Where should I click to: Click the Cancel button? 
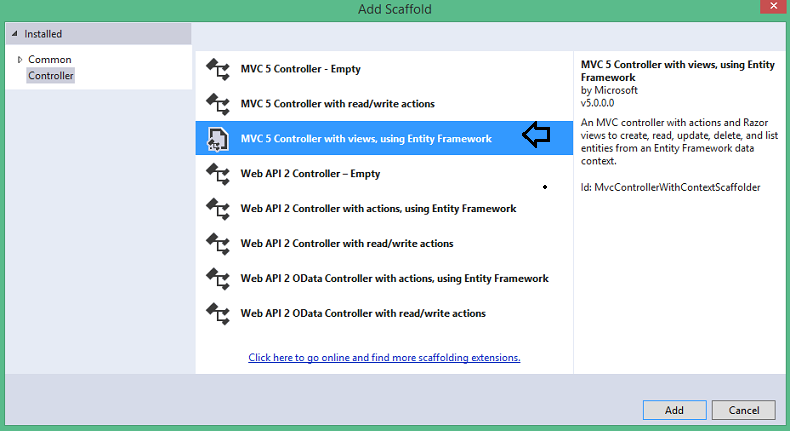coord(744,410)
